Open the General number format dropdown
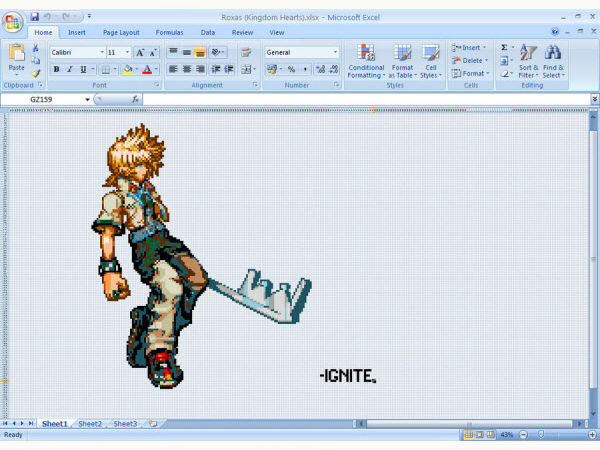 [334, 52]
